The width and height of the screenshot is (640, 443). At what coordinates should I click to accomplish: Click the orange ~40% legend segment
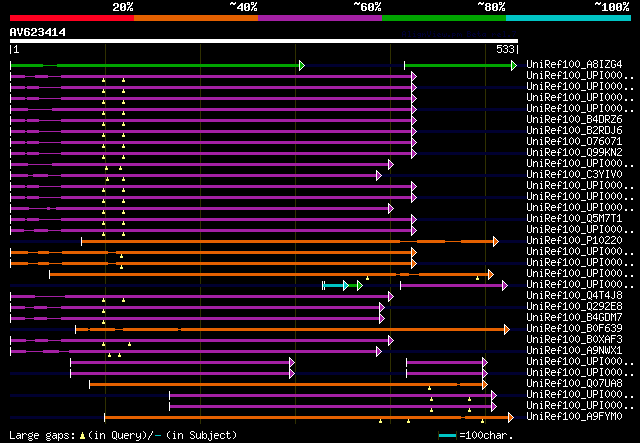tap(196, 18)
